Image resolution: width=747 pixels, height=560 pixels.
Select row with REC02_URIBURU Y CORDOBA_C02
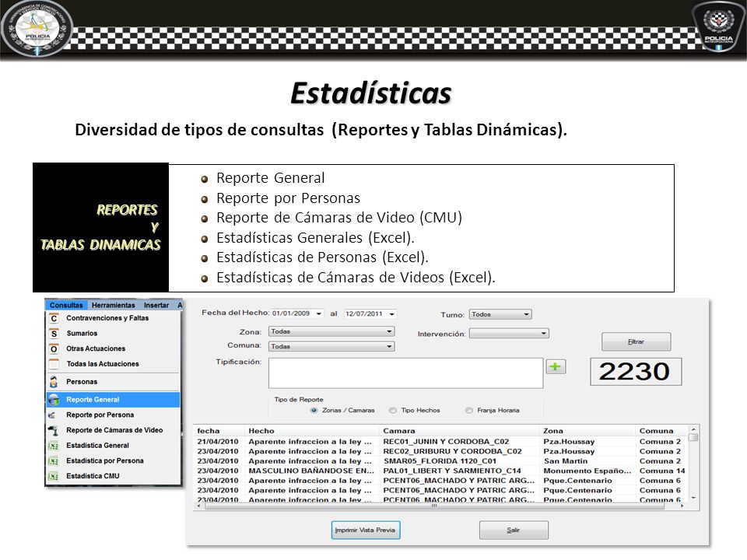click(x=441, y=451)
